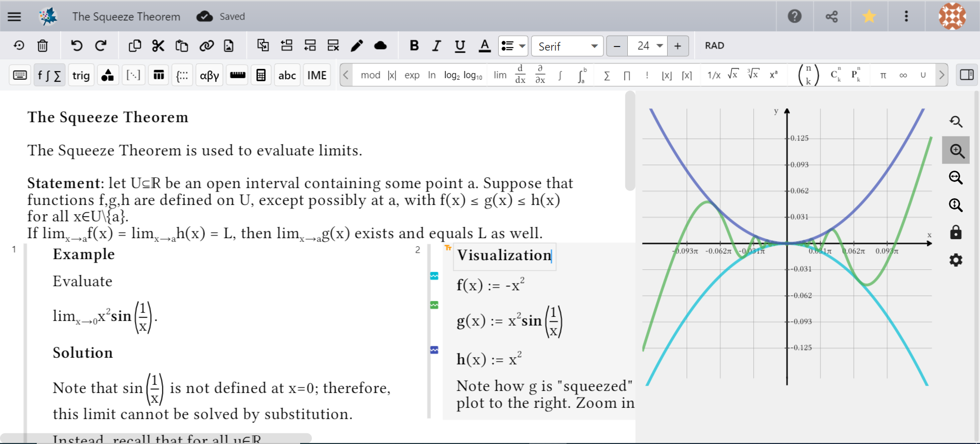Toggle underline formatting

click(460, 46)
